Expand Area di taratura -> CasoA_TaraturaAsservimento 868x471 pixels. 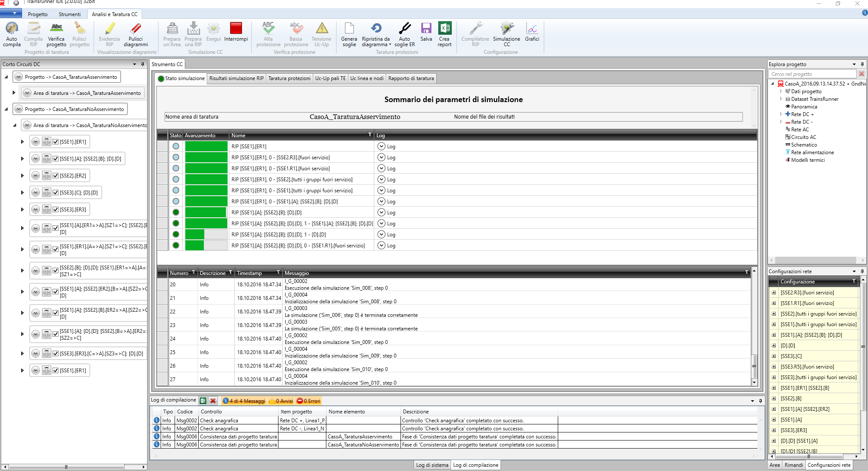tap(14, 93)
